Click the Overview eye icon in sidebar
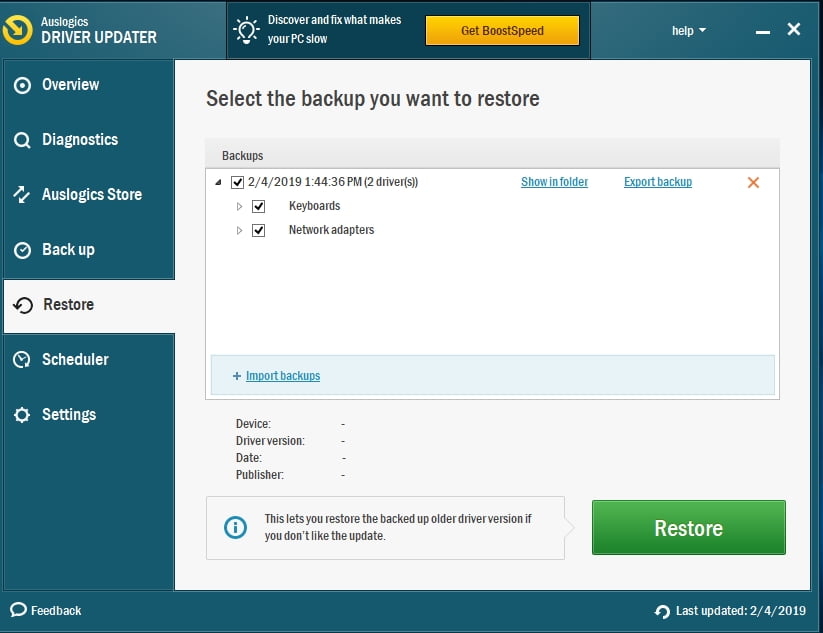This screenshot has height=633, width=823. pos(22,86)
